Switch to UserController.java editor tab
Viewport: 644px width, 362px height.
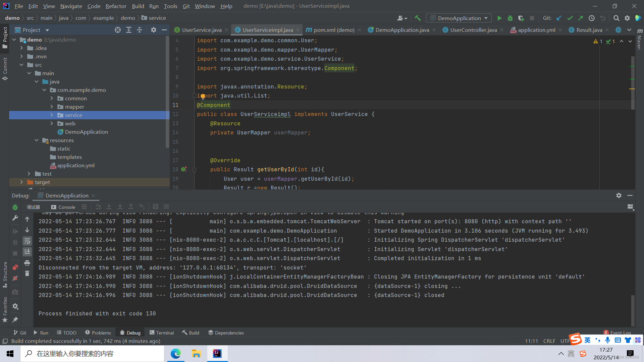(473, 30)
